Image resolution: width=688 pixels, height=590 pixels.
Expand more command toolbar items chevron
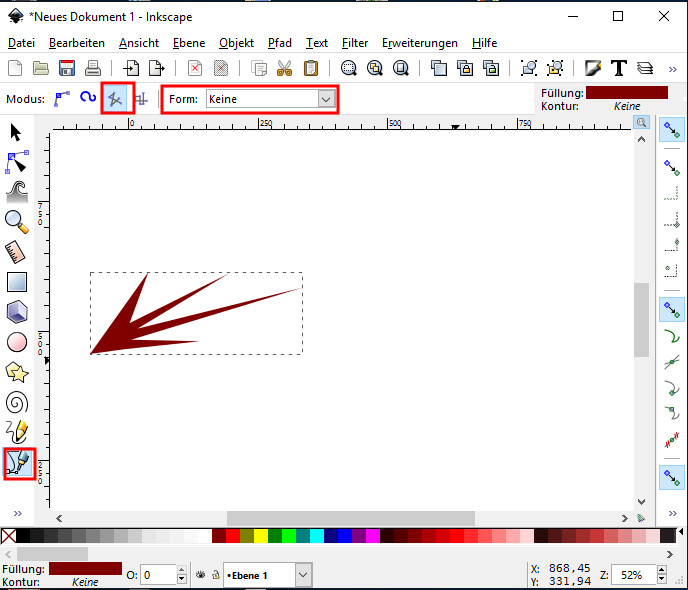click(672, 69)
